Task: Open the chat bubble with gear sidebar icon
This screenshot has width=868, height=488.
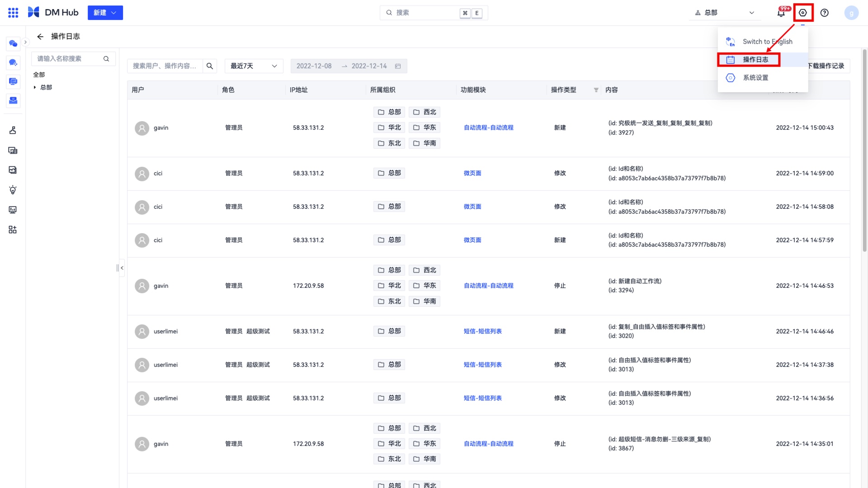Action: (x=13, y=62)
